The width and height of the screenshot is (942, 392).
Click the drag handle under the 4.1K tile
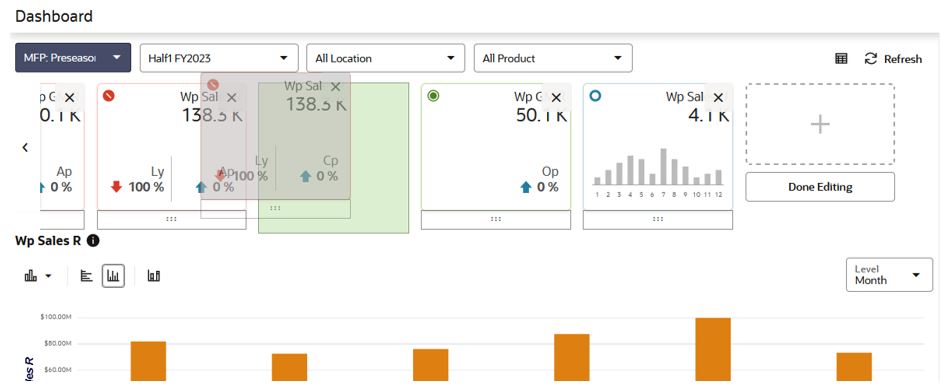coord(658,220)
